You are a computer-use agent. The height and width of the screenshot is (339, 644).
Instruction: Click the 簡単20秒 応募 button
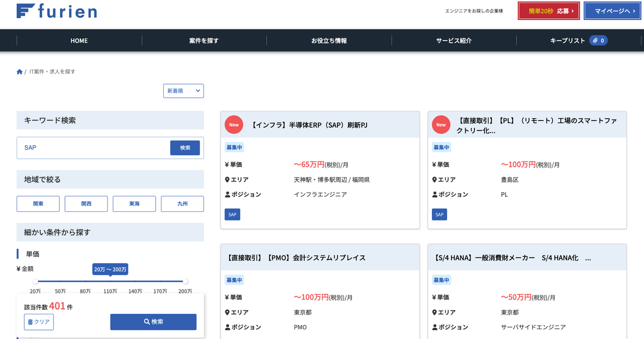point(549,11)
